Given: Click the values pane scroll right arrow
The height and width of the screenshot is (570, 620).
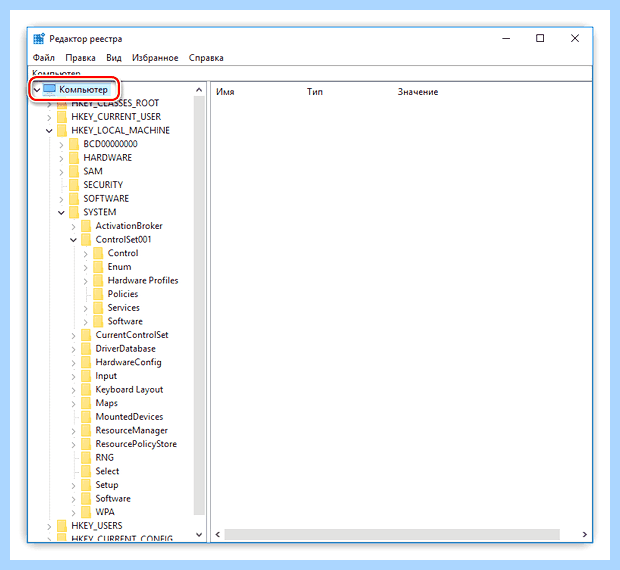Looking at the screenshot, I should point(584,534).
